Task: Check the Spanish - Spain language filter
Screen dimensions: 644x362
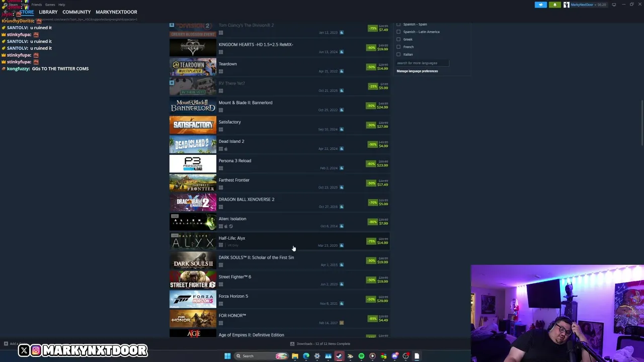Action: coord(398,24)
